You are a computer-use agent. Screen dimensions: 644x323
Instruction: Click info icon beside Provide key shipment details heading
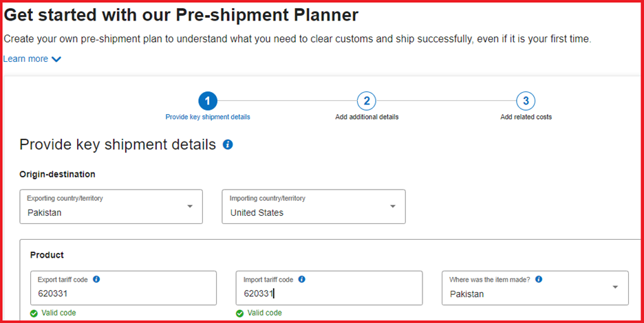pos(228,144)
